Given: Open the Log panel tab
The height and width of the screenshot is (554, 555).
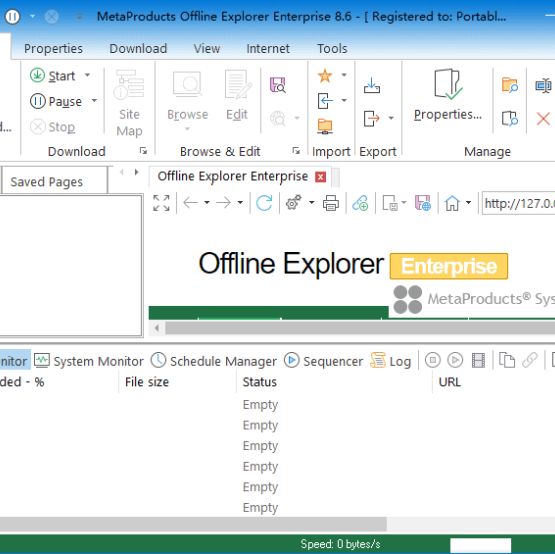Looking at the screenshot, I should pyautogui.click(x=390, y=361).
